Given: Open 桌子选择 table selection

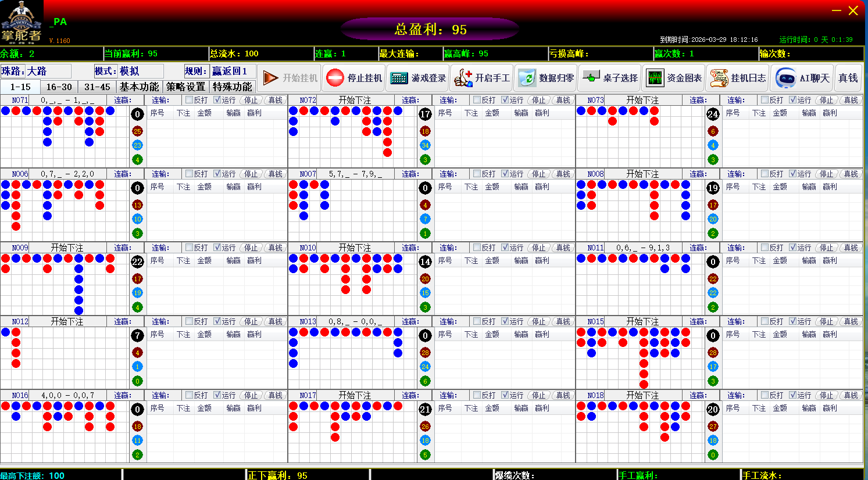Looking at the screenshot, I should pos(610,78).
